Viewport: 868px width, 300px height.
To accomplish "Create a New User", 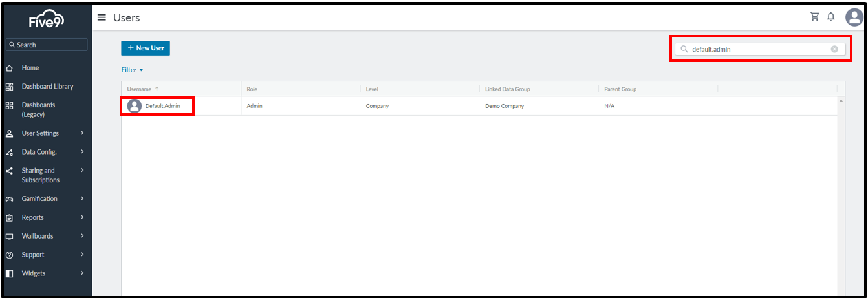I will coord(146,48).
